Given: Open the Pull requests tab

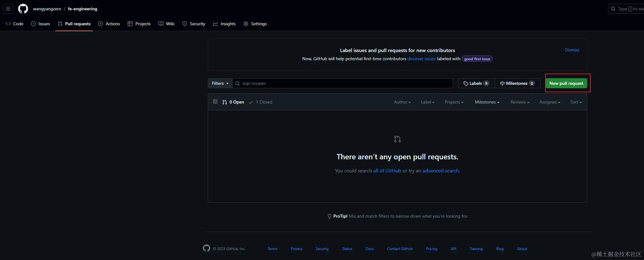Looking at the screenshot, I should 74,24.
